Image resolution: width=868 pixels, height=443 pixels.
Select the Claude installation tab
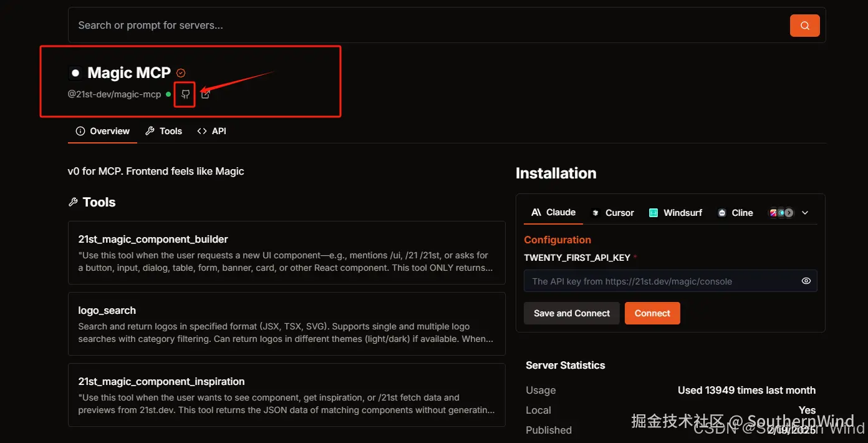point(554,212)
